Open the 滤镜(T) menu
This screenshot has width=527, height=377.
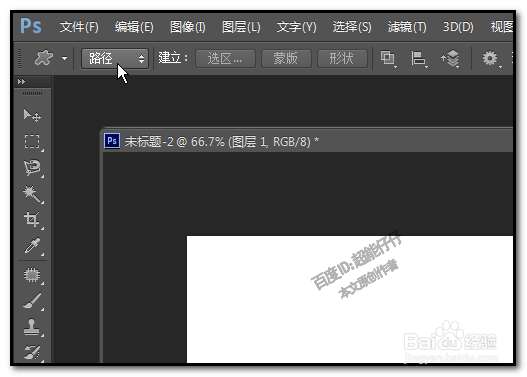point(407,27)
